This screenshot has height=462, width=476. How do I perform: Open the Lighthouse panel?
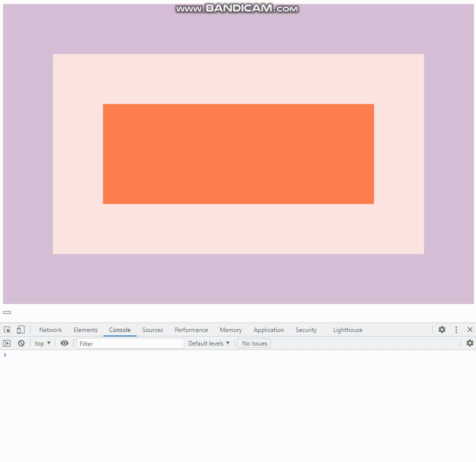347,330
